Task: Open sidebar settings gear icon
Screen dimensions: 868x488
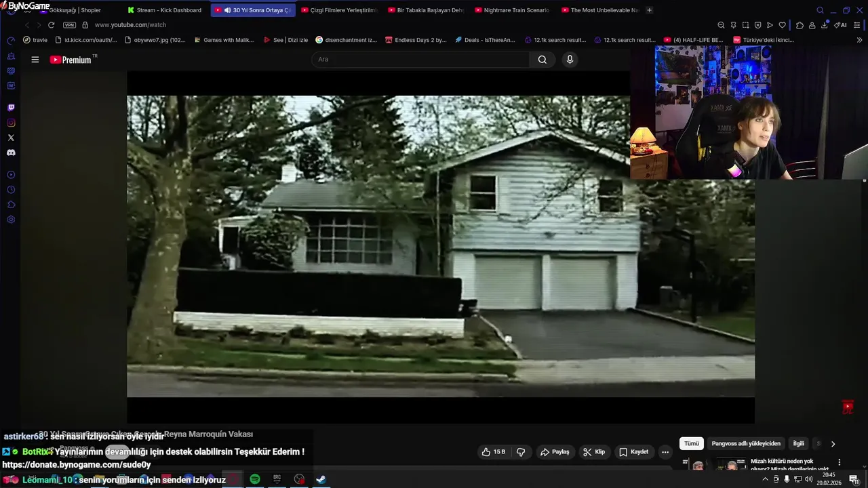Action: point(11,220)
